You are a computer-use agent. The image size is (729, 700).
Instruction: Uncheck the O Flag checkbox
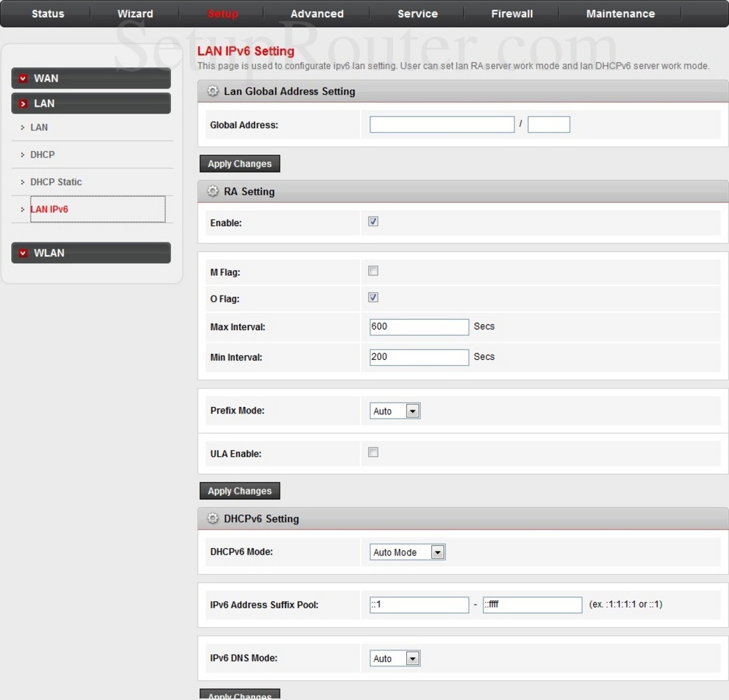[x=372, y=297]
